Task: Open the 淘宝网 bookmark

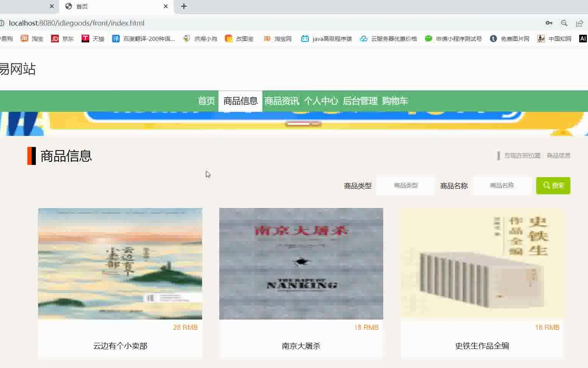Action: click(x=278, y=39)
